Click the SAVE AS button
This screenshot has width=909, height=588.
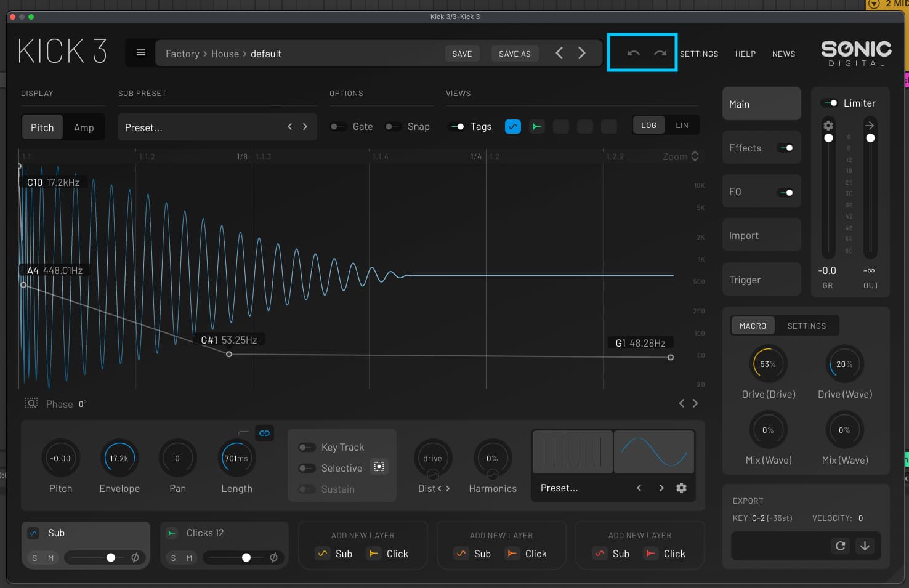[514, 54]
